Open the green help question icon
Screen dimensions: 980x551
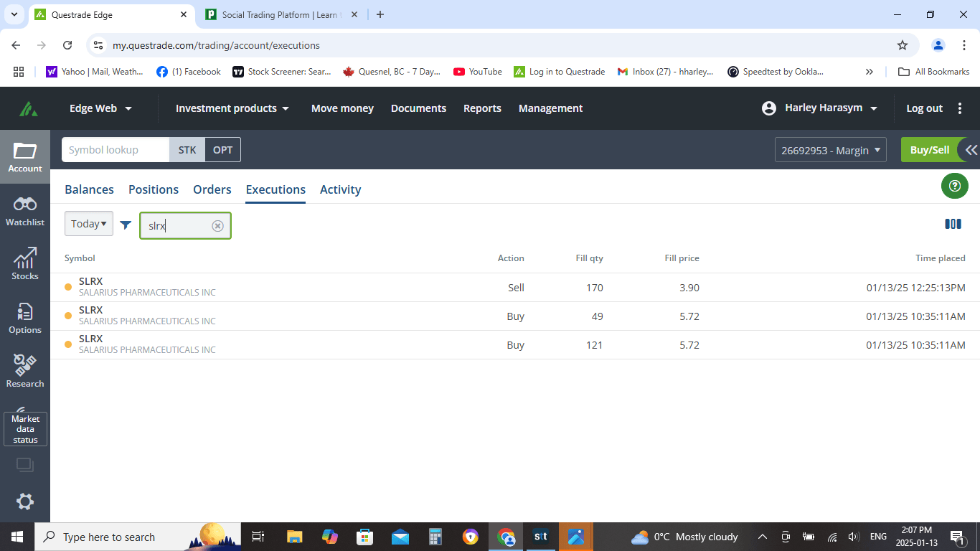tap(954, 186)
